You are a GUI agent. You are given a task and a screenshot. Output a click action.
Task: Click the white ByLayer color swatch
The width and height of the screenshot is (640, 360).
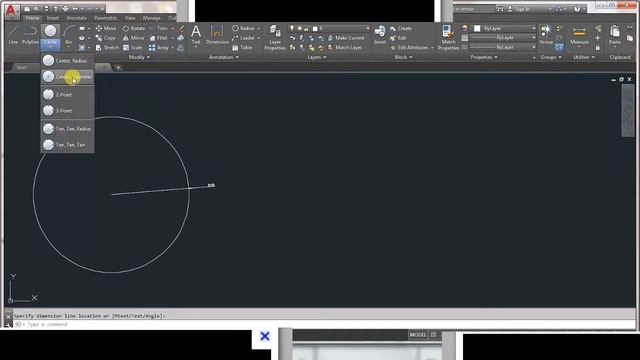click(477, 28)
